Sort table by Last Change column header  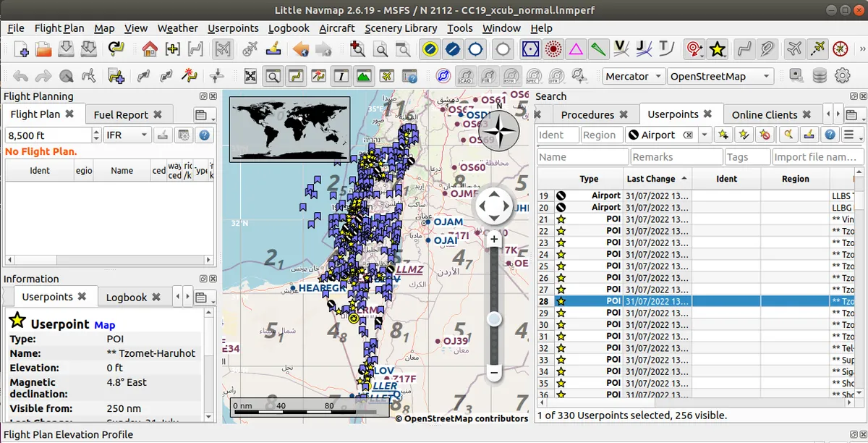point(651,179)
